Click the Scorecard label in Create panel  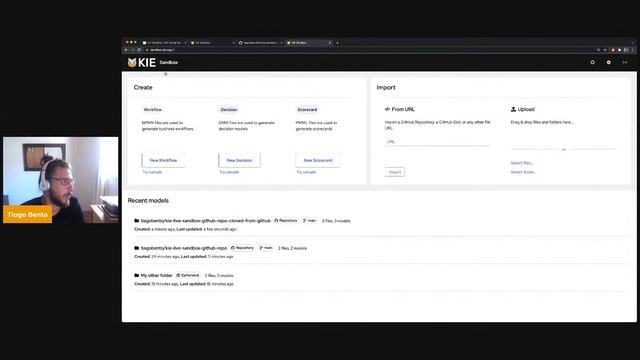click(x=307, y=110)
